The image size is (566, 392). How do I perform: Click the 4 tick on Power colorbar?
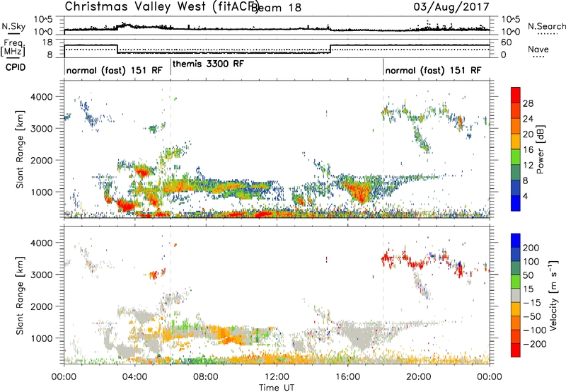[526, 197]
